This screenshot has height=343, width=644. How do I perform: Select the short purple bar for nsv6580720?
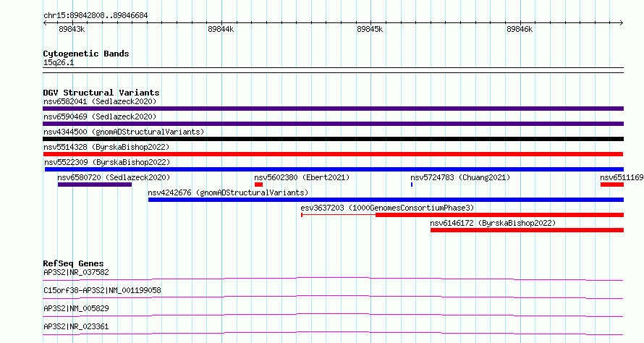[x=95, y=185]
